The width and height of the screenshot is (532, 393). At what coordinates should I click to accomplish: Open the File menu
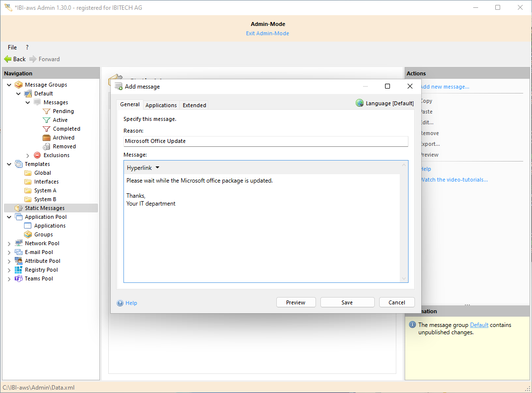[12, 47]
